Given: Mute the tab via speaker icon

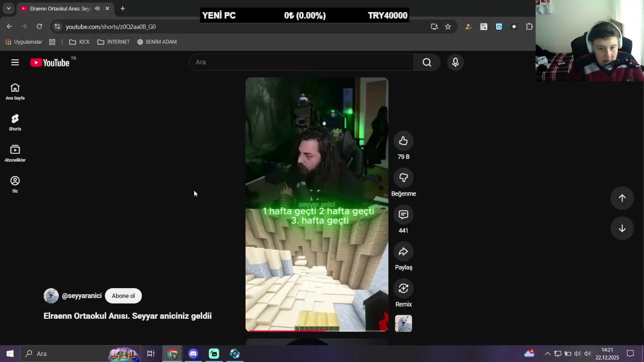Looking at the screenshot, I should click(97, 9).
